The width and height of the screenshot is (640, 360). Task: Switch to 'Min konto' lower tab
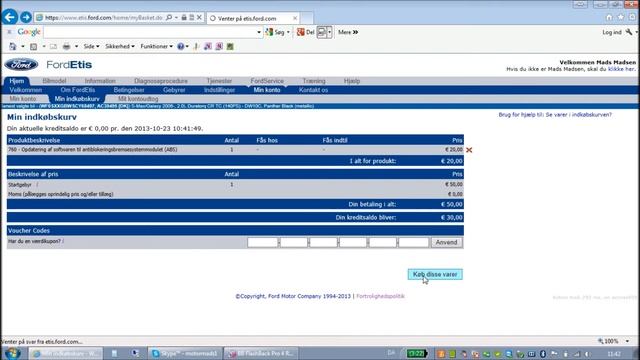click(23, 99)
